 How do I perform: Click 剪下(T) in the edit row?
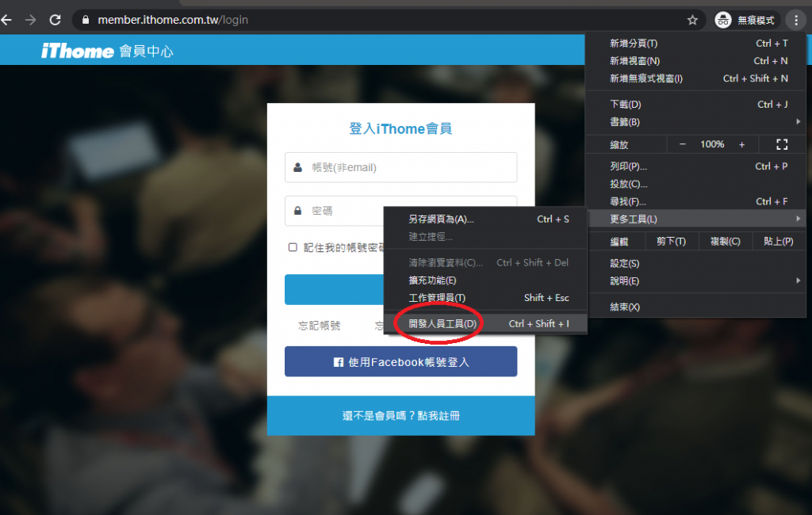click(x=671, y=242)
